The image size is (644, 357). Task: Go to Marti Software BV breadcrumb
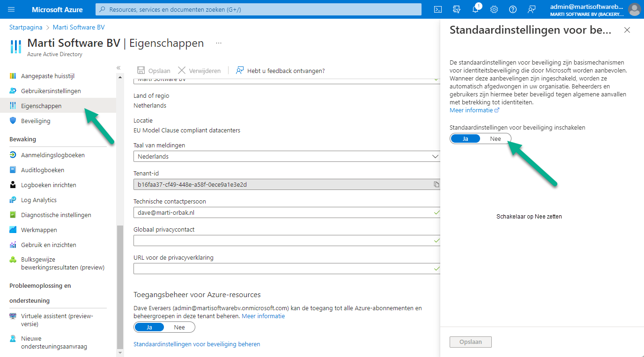pos(79,27)
